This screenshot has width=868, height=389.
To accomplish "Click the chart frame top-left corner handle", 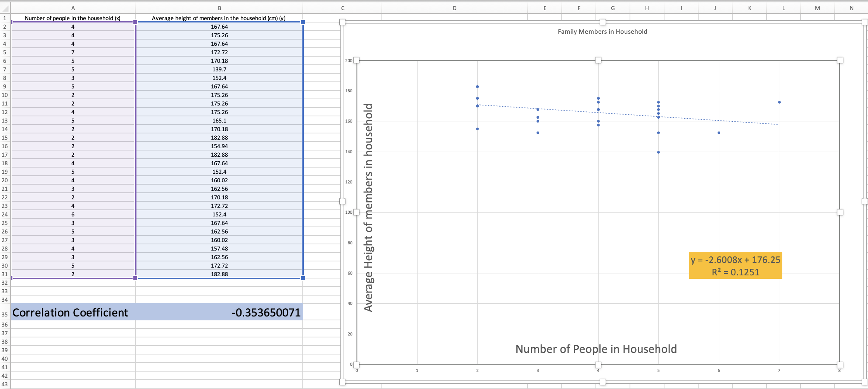I will point(342,22).
